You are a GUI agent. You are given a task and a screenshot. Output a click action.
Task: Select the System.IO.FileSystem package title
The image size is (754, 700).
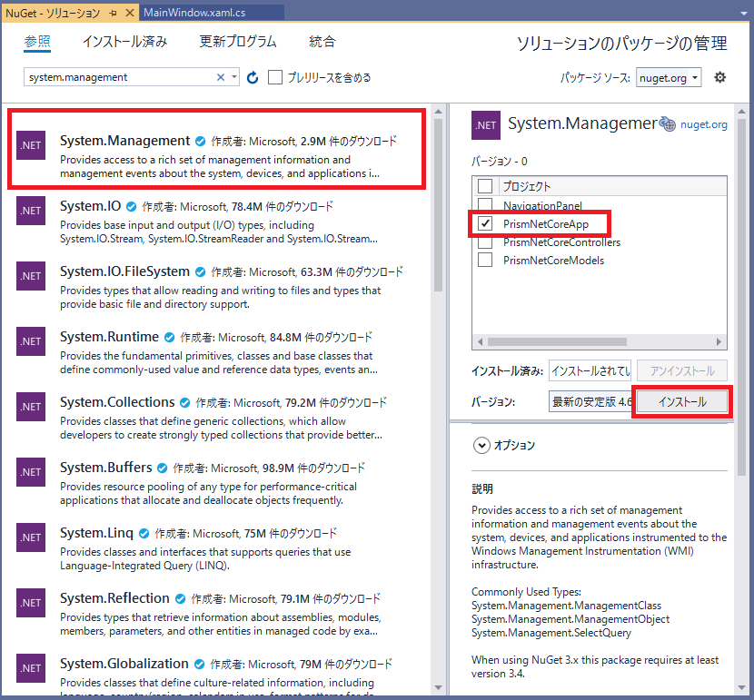coord(124,271)
